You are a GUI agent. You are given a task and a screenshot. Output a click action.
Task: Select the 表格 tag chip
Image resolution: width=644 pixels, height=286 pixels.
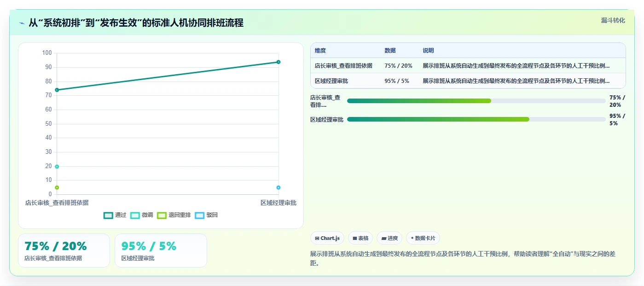point(360,238)
